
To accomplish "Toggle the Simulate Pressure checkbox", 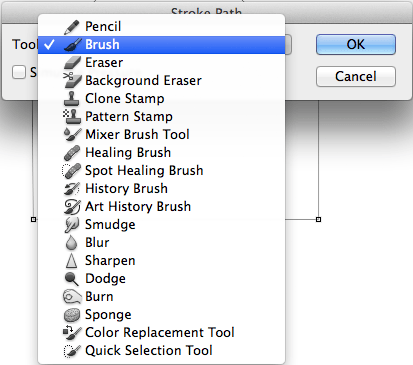I will tap(19, 72).
